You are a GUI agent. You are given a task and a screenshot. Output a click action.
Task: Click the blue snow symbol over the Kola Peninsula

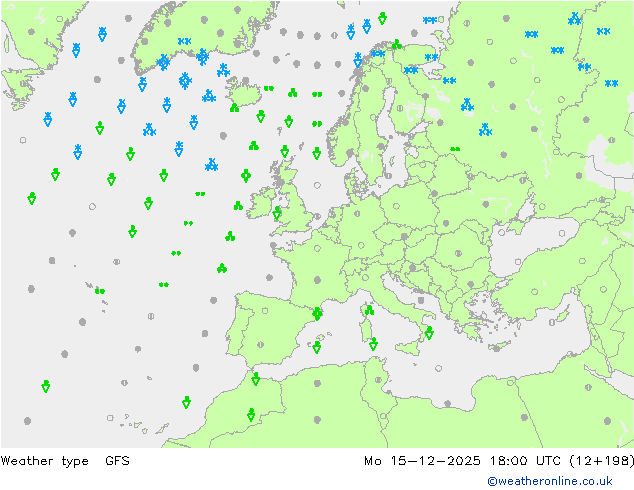coord(431,57)
